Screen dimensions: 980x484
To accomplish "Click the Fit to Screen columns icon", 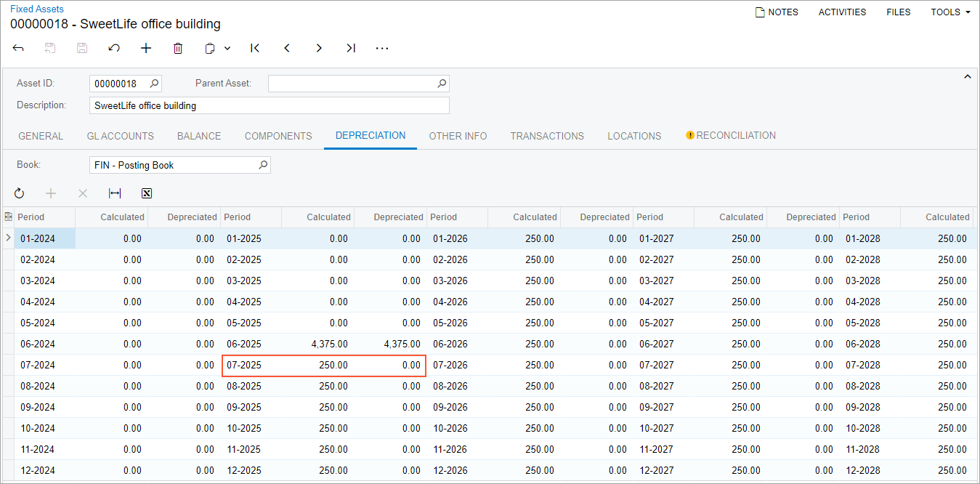I will pos(115,193).
